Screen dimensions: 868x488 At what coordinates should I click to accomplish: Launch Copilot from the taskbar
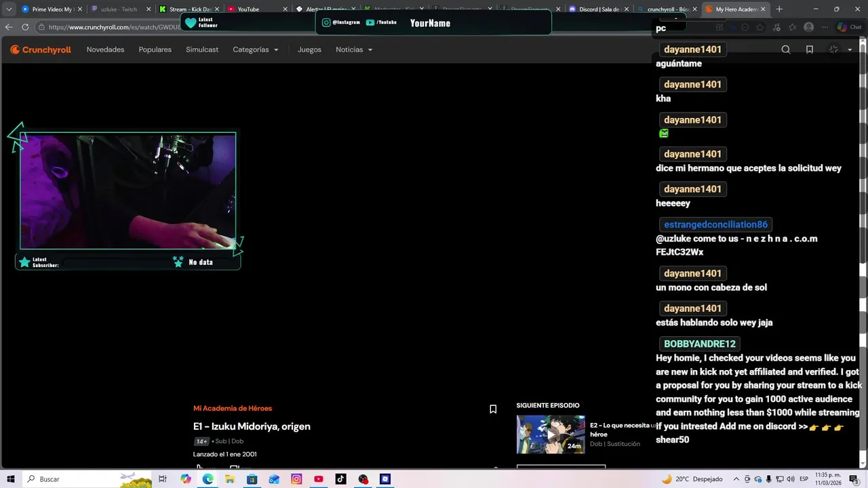(186, 479)
